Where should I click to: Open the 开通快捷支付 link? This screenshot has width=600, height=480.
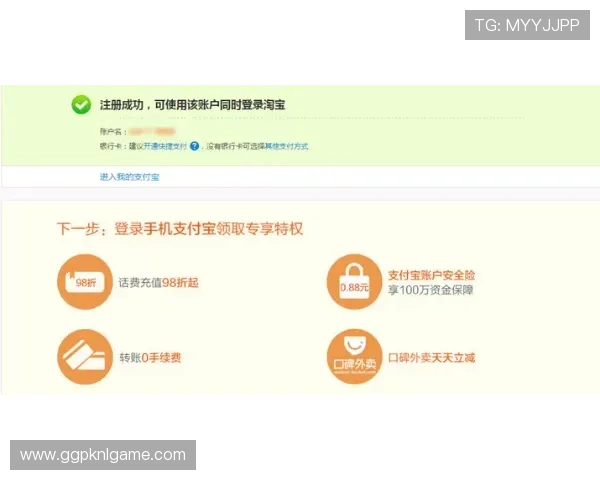tap(165, 146)
